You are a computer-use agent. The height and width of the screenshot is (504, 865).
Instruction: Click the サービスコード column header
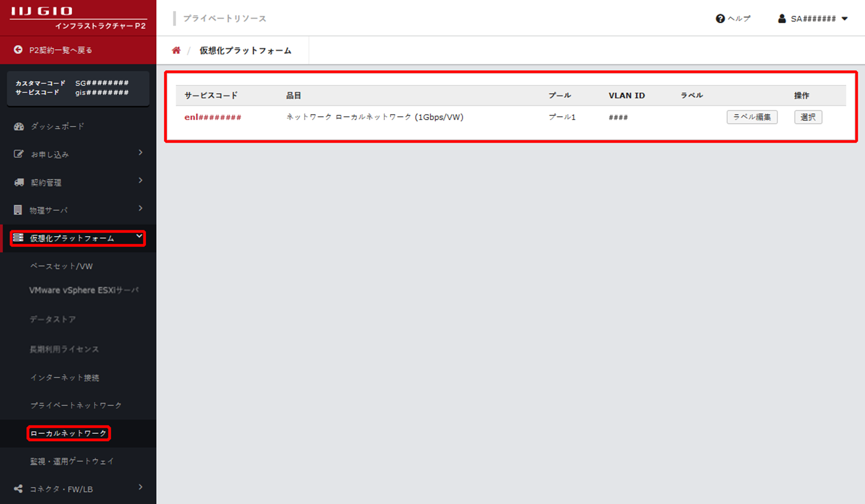(x=211, y=95)
